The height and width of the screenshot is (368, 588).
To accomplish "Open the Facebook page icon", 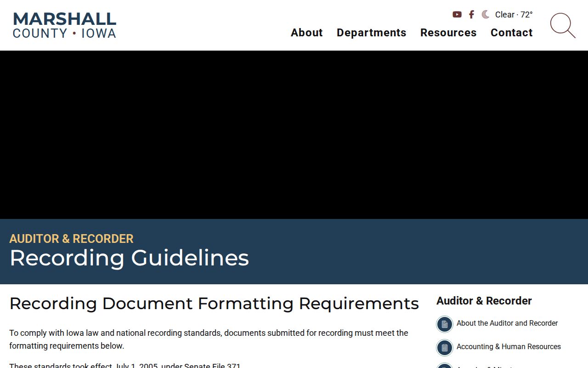I will click(x=471, y=15).
